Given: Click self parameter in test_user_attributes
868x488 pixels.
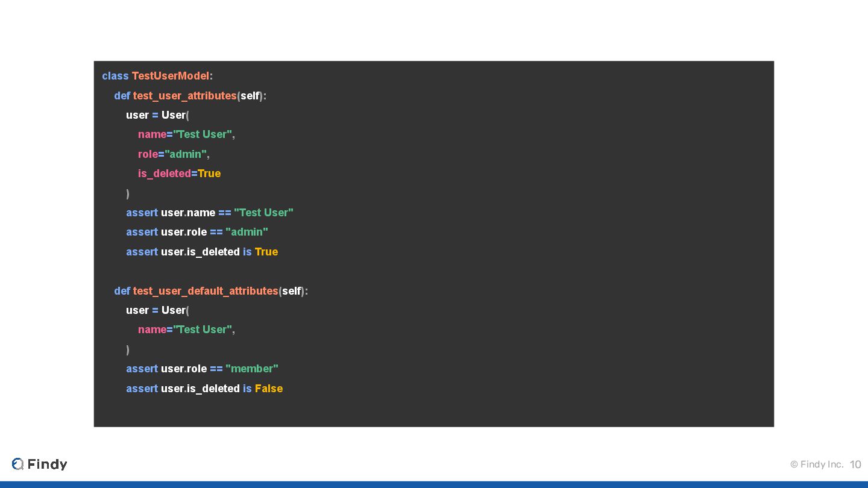Looking at the screenshot, I should point(250,96).
